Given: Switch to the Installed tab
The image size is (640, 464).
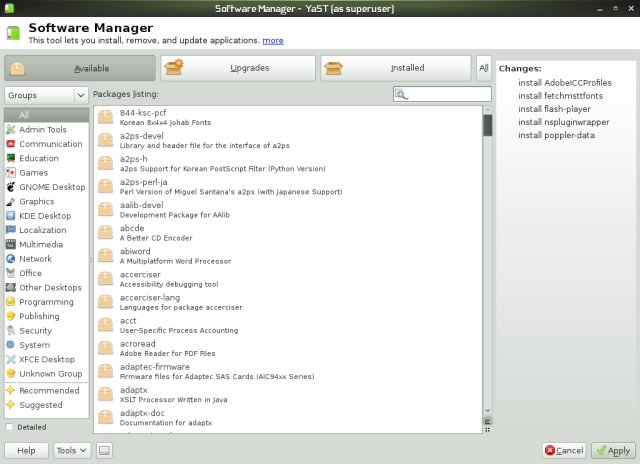Looking at the screenshot, I should click(396, 68).
